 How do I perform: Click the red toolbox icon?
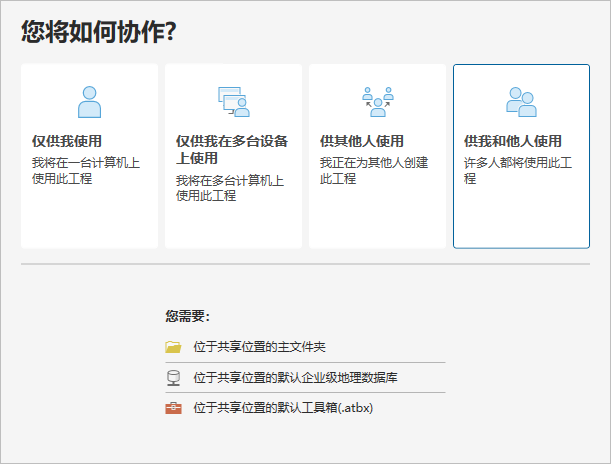(x=174, y=408)
